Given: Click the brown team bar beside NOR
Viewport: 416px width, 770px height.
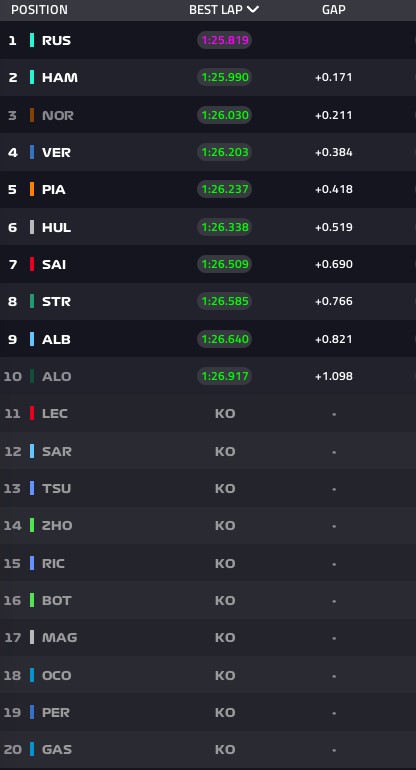Looking at the screenshot, I should point(32,115).
